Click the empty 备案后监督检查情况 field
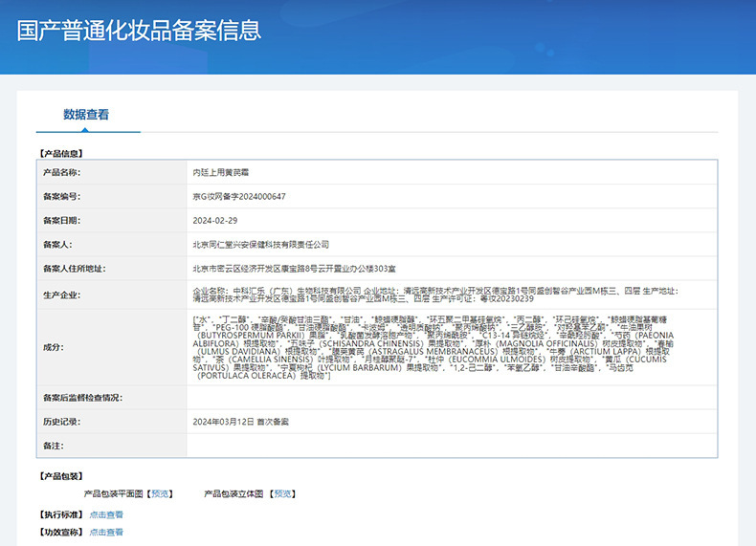The height and width of the screenshot is (546, 756). pyautogui.click(x=451, y=397)
